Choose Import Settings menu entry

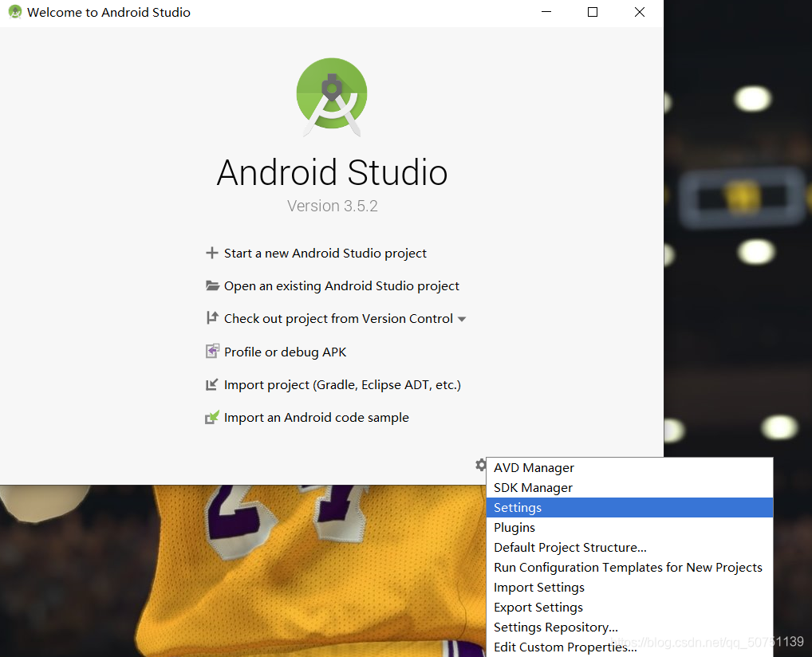629,587
